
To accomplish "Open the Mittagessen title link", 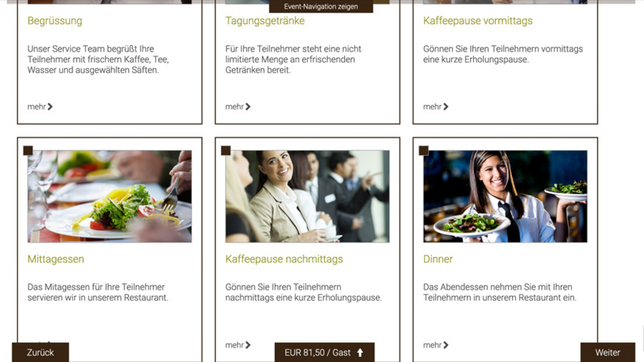I will pos(56,259).
